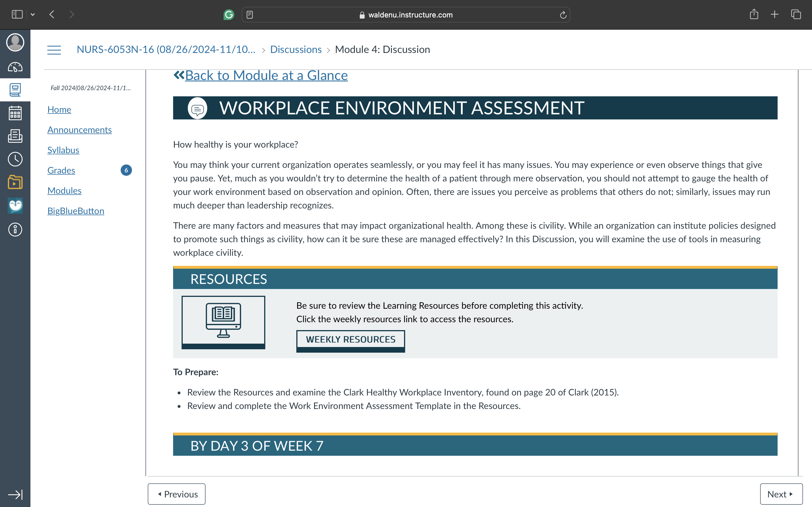Open the Account profile avatar

tap(15, 42)
